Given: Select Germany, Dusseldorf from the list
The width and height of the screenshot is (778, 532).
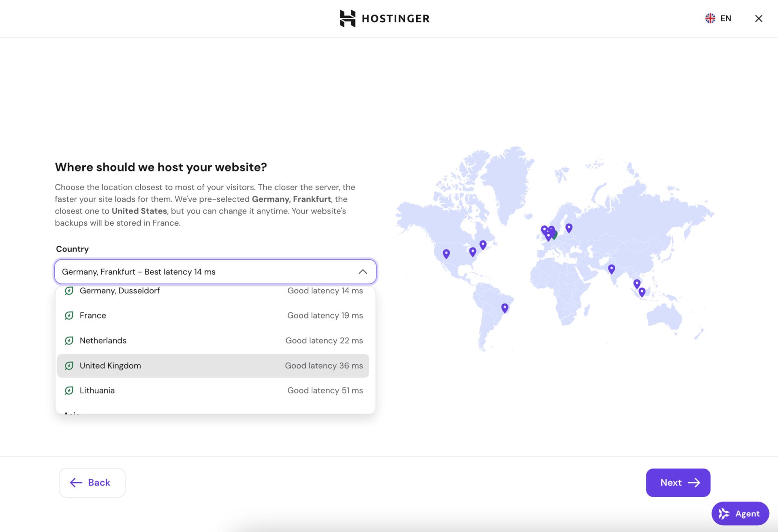Looking at the screenshot, I should [x=213, y=291].
